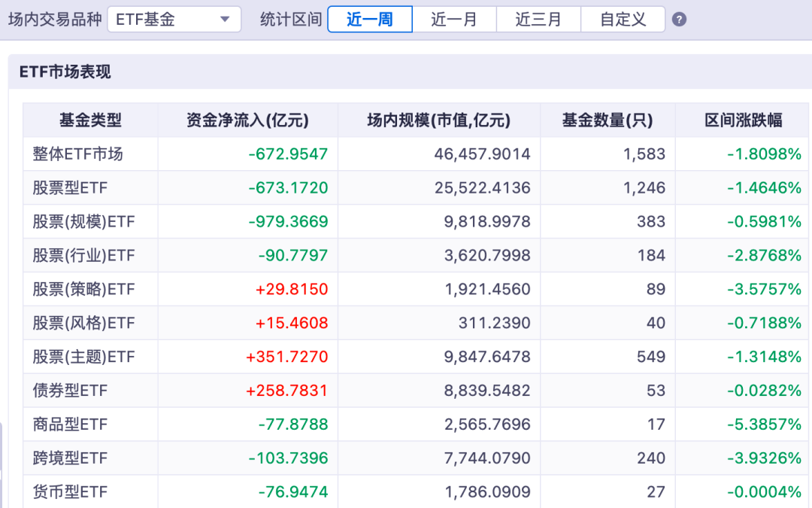
Task: Click change percentage -1.8098%
Action: click(x=765, y=154)
